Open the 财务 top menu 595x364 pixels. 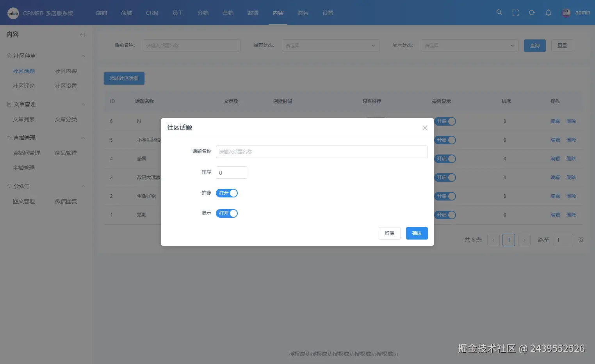[x=303, y=13]
